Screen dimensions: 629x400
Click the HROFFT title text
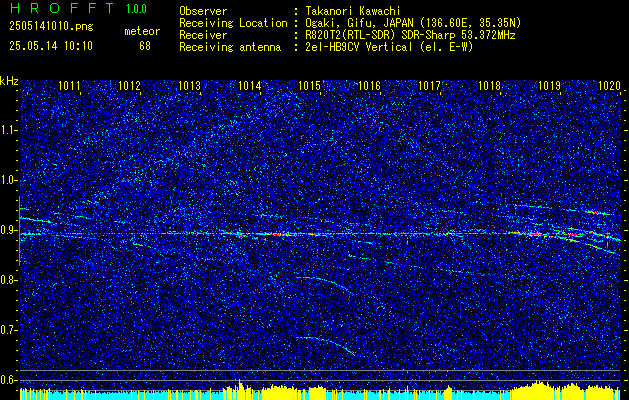click(x=62, y=8)
